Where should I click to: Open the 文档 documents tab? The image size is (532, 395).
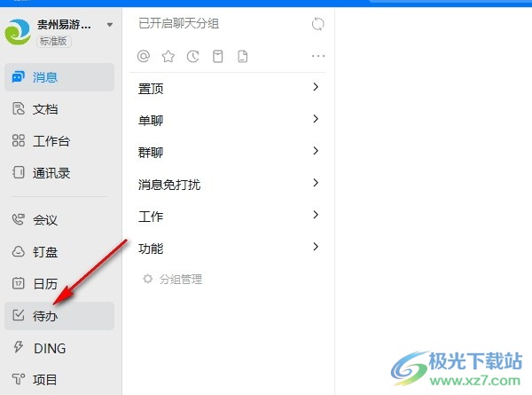(x=59, y=109)
